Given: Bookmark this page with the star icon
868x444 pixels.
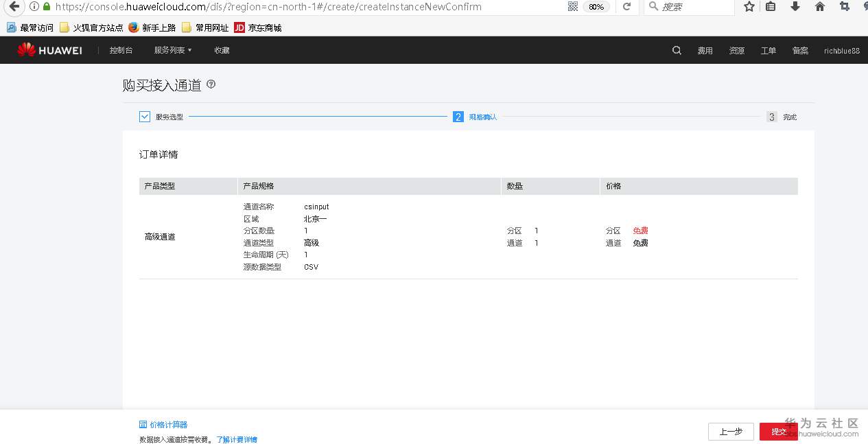Looking at the screenshot, I should pos(749,8).
